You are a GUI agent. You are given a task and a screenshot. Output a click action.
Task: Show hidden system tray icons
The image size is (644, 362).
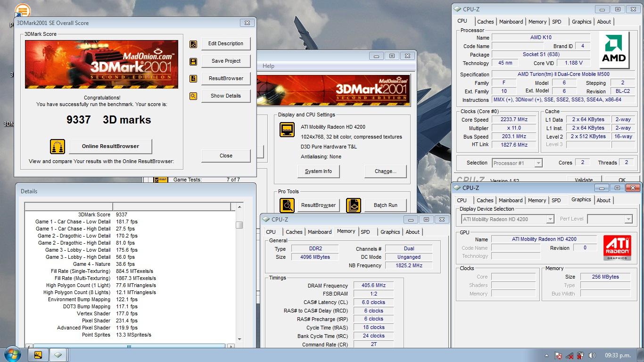[x=546, y=355]
